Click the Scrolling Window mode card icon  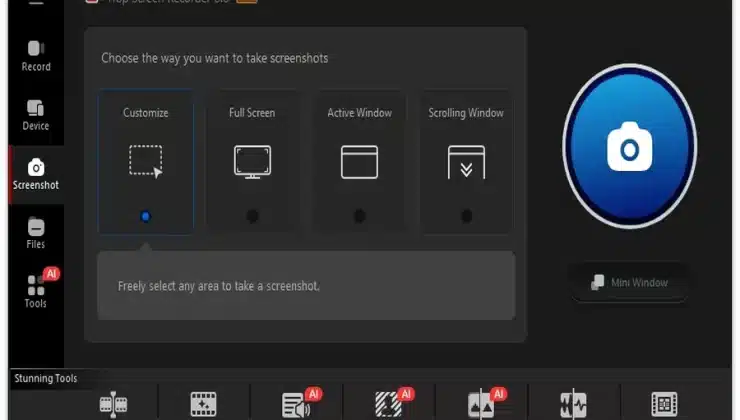click(466, 162)
